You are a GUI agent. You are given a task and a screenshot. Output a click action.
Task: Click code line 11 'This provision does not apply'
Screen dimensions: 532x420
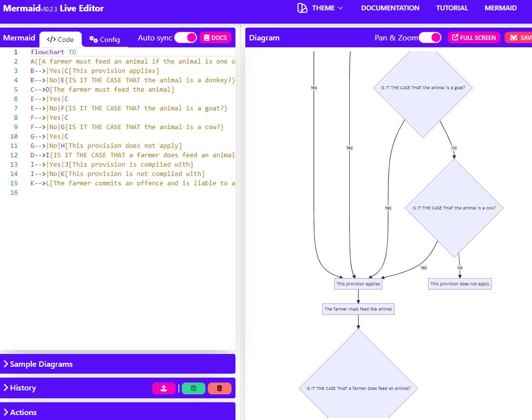(106, 145)
